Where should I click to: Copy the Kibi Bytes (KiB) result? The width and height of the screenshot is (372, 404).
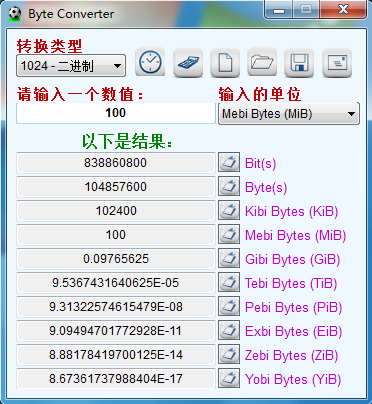(x=229, y=210)
